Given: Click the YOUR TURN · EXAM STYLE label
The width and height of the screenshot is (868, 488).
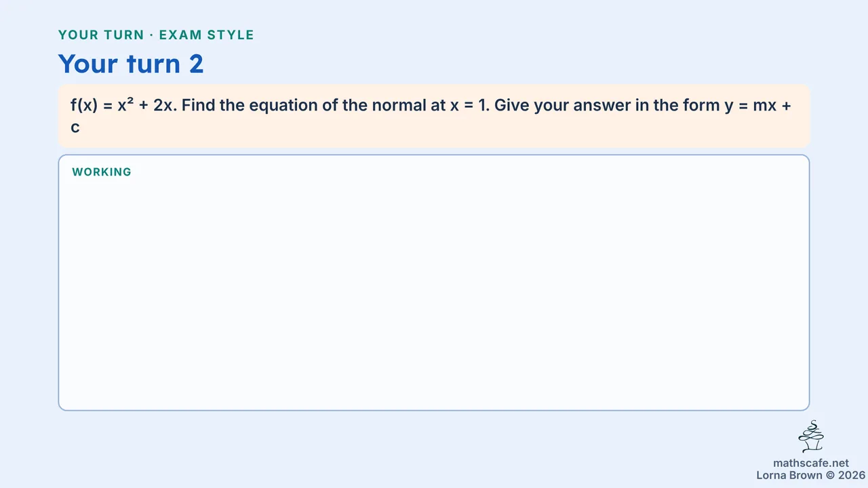Looking at the screenshot, I should point(156,35).
